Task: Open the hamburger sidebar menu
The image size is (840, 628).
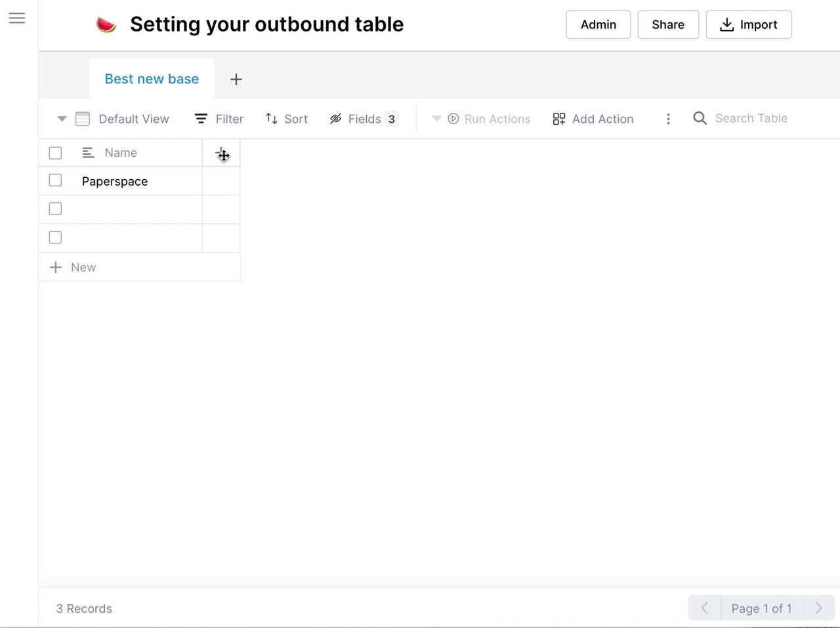Action: click(17, 18)
